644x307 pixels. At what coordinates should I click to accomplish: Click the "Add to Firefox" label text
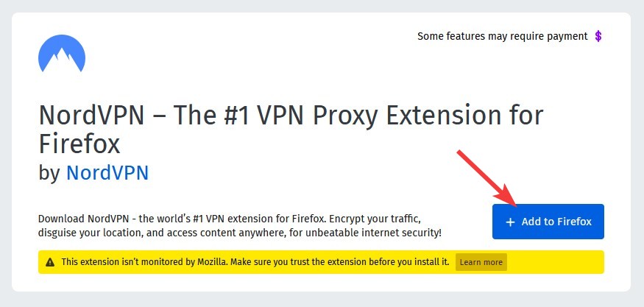[556, 222]
